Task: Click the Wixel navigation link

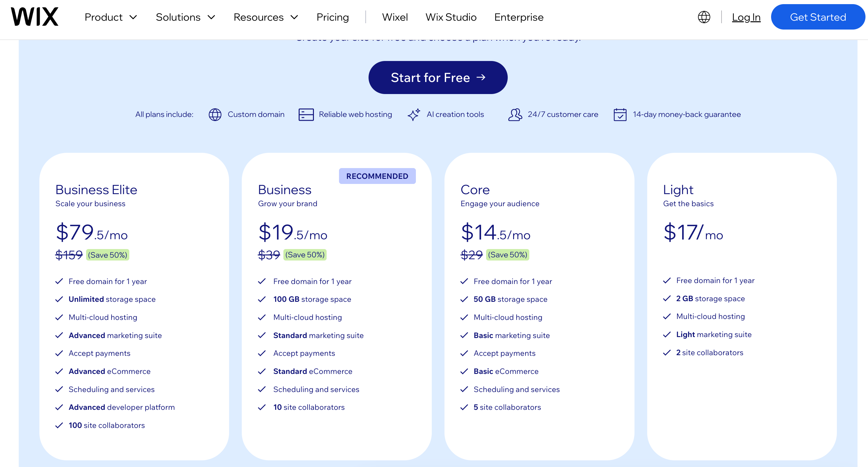Action: pyautogui.click(x=395, y=17)
